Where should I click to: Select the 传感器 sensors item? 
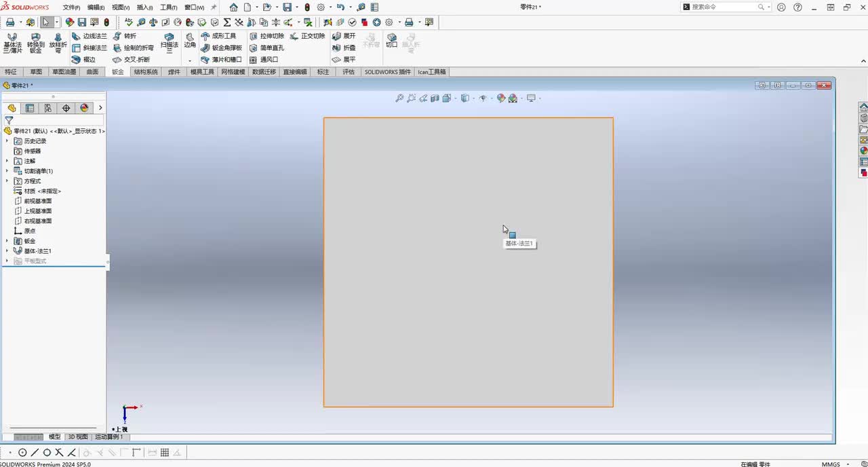click(x=28, y=151)
